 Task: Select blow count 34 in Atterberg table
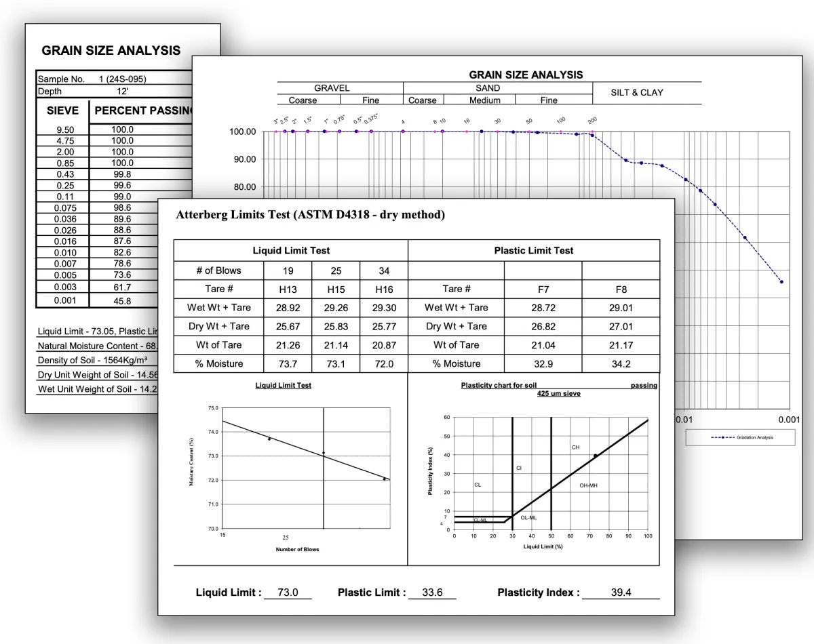[x=384, y=270]
